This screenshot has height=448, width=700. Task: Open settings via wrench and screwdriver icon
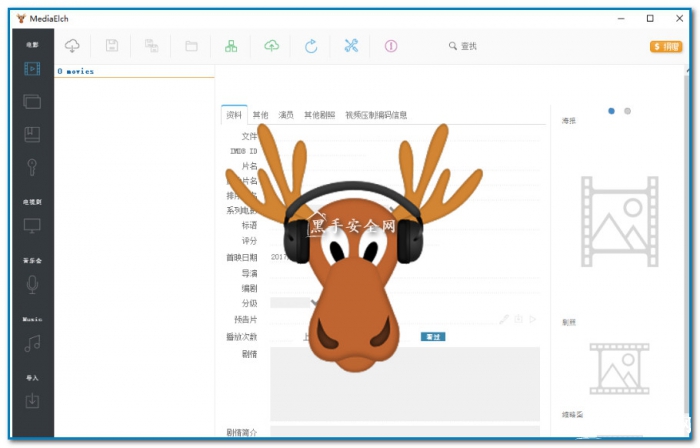click(351, 46)
